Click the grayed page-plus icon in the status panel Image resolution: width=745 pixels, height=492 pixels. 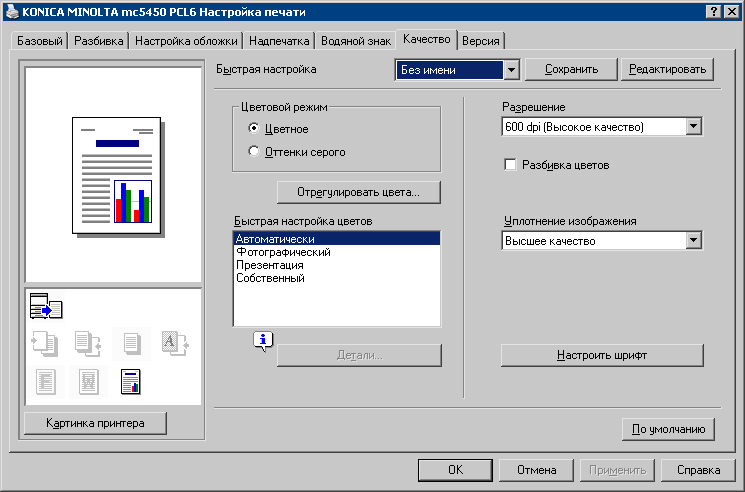point(45,343)
